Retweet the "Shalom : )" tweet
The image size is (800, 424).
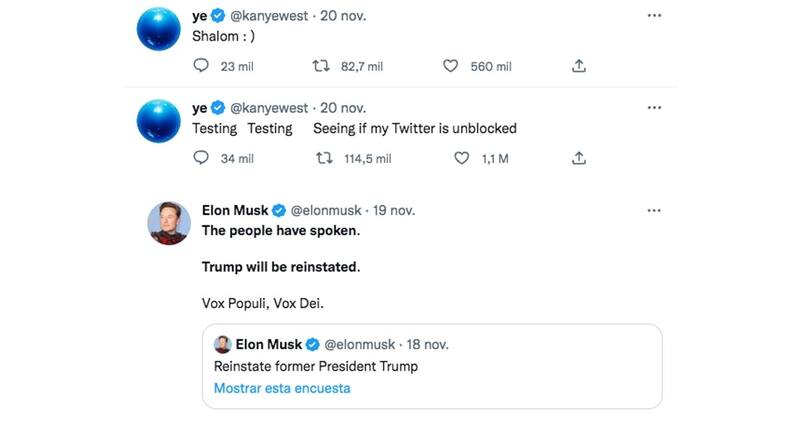pos(322,66)
